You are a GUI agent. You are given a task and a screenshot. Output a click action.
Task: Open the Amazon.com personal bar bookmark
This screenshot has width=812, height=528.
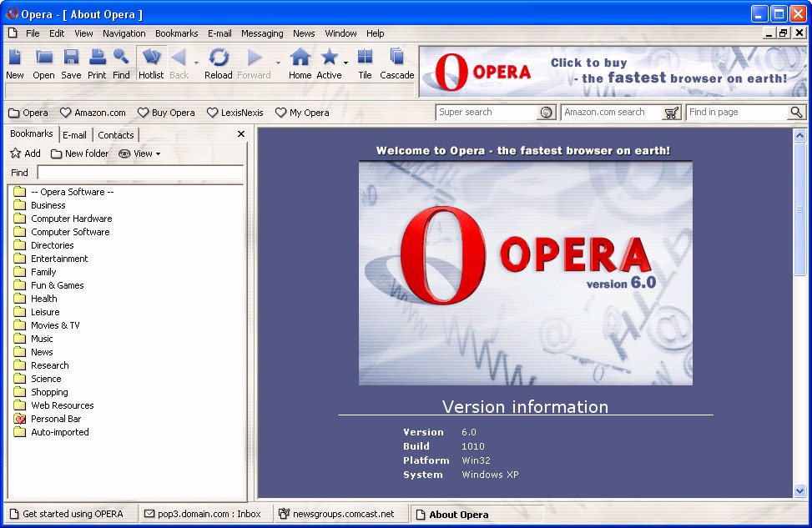(x=93, y=113)
